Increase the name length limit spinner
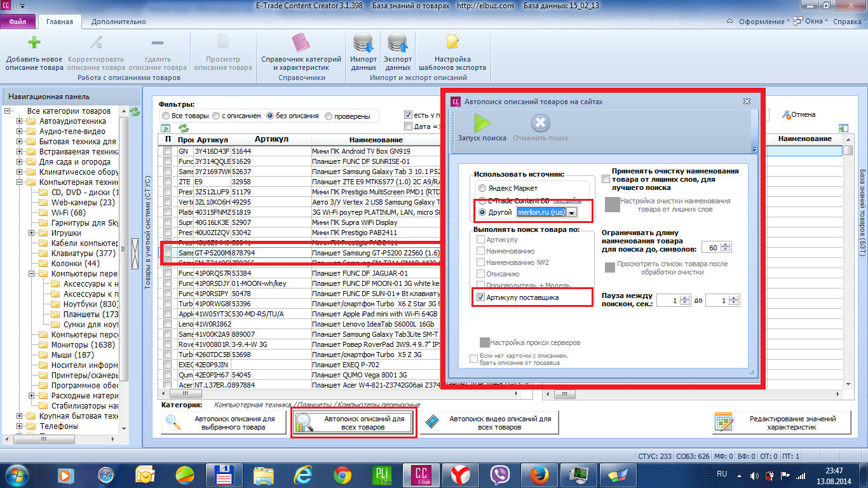Image resolution: width=868 pixels, height=488 pixels. [726, 245]
